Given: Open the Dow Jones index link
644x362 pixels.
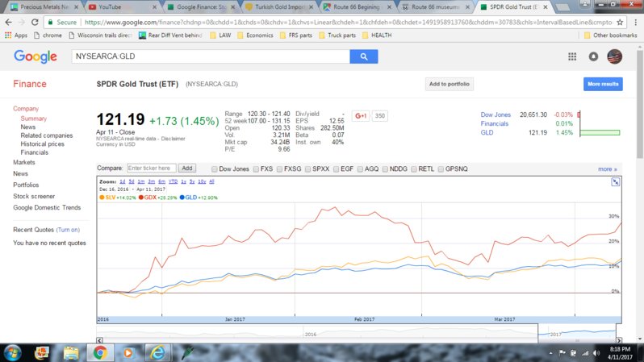Looking at the screenshot, I should pos(496,115).
